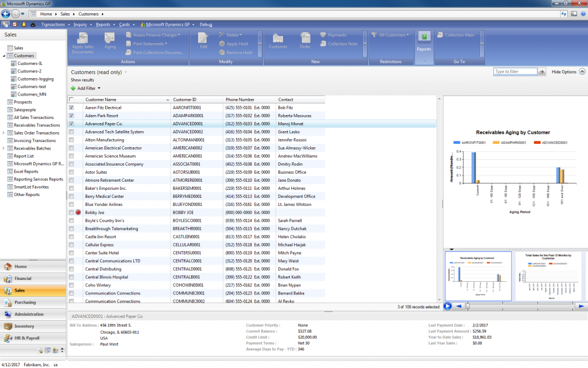The width and height of the screenshot is (588, 368).
Task: Click the Apply Sales Documents icon
Action: pos(83,39)
